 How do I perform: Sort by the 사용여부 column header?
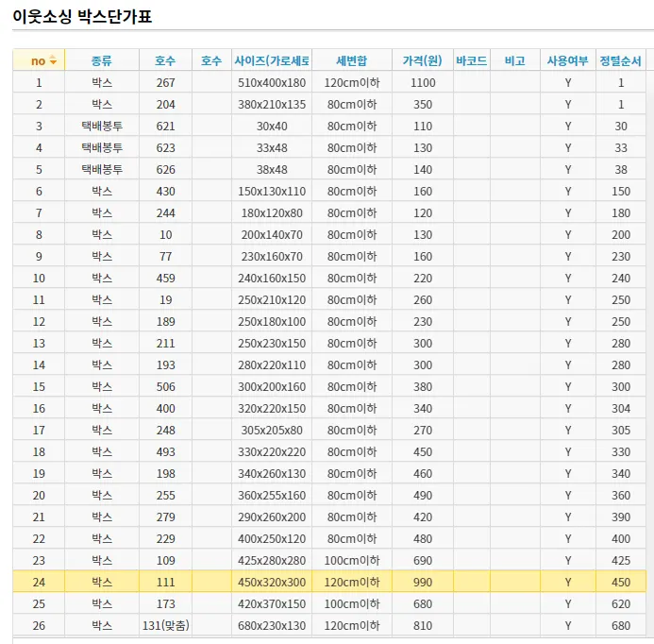click(x=568, y=61)
